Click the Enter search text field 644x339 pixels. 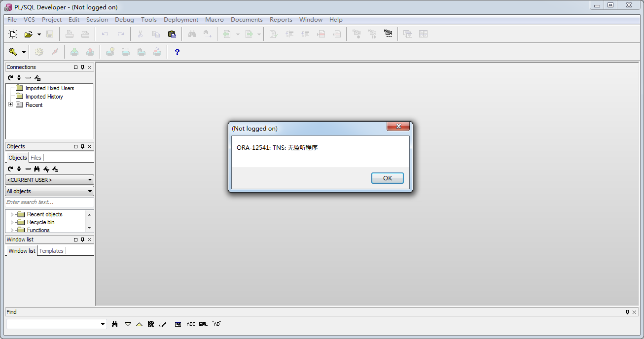(x=49, y=203)
